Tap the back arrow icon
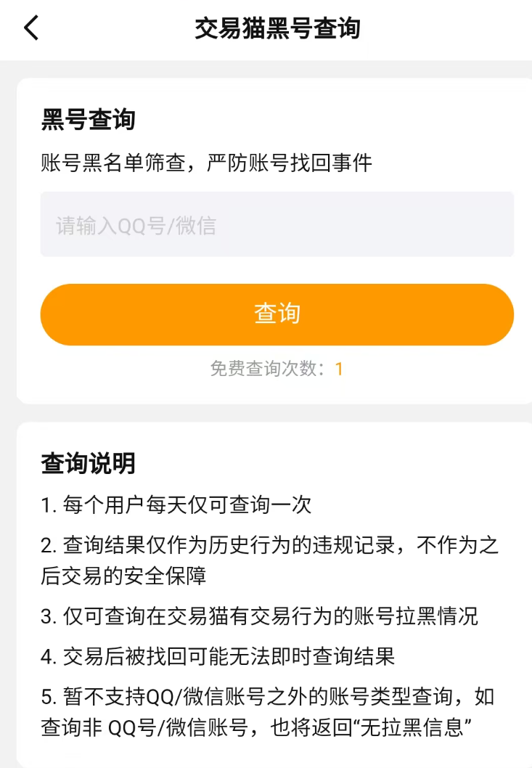 coord(31,28)
